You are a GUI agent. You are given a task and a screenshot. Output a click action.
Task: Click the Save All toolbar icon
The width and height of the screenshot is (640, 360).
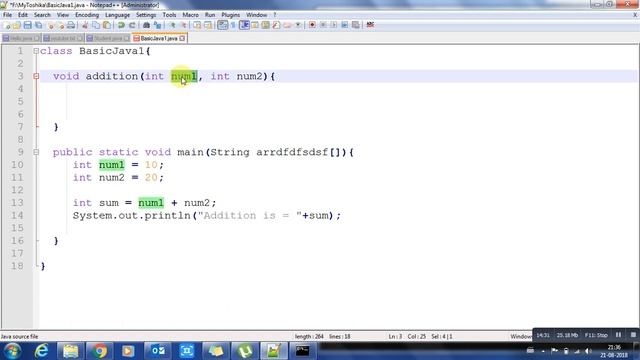click(38, 25)
